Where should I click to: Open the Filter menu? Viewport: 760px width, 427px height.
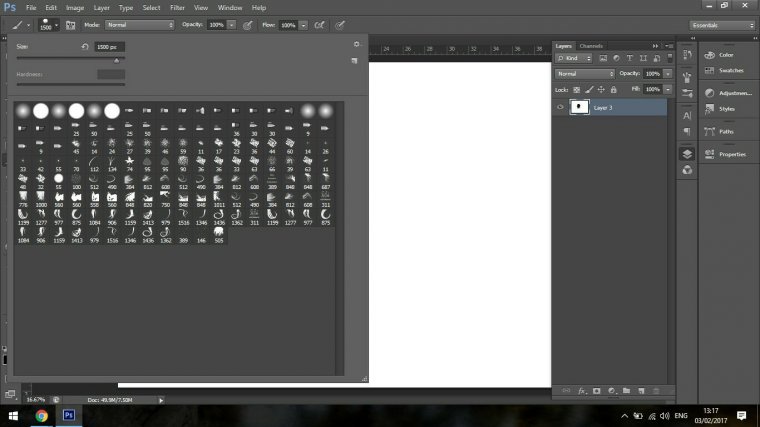pos(177,8)
